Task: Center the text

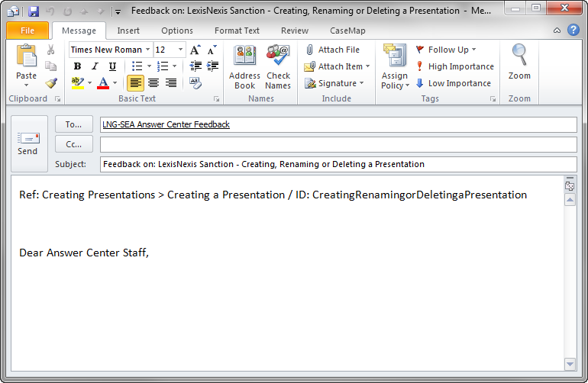Action: (153, 83)
